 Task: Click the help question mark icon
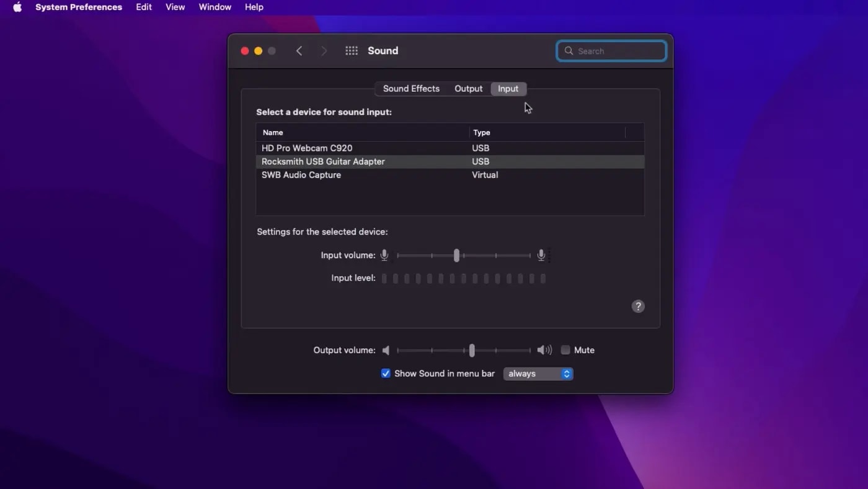click(x=638, y=306)
